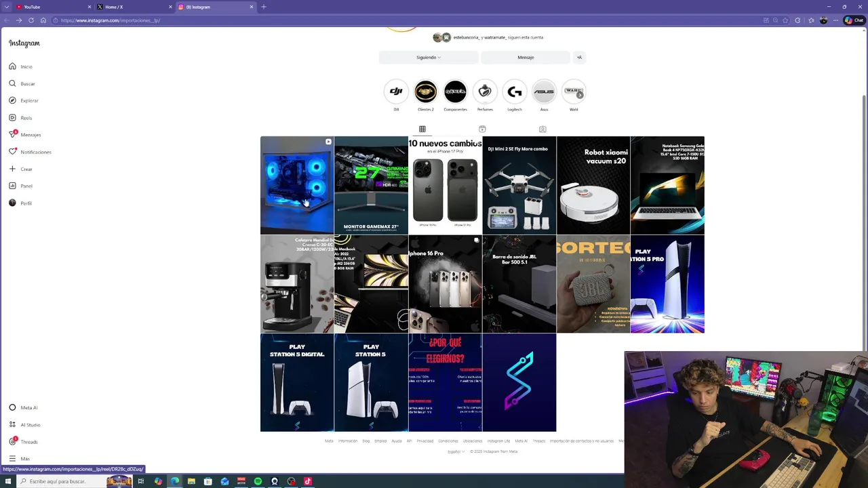
Task: Open Reels from the sidebar
Action: tap(20, 118)
